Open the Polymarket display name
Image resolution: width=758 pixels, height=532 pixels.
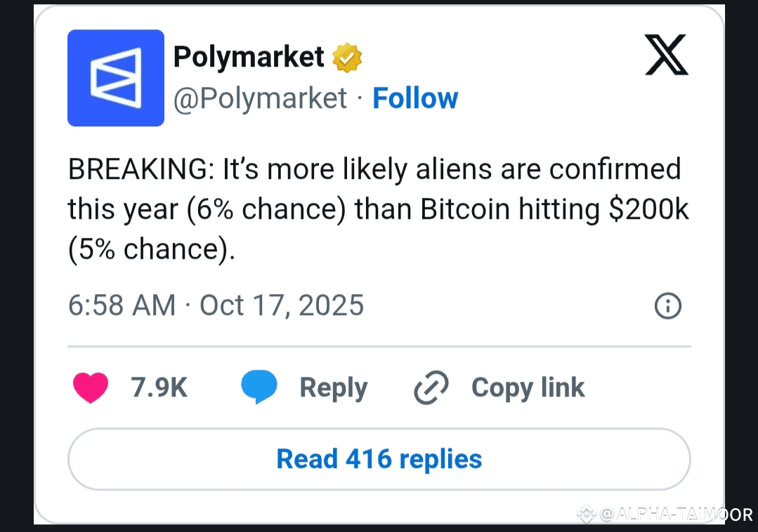(x=249, y=57)
